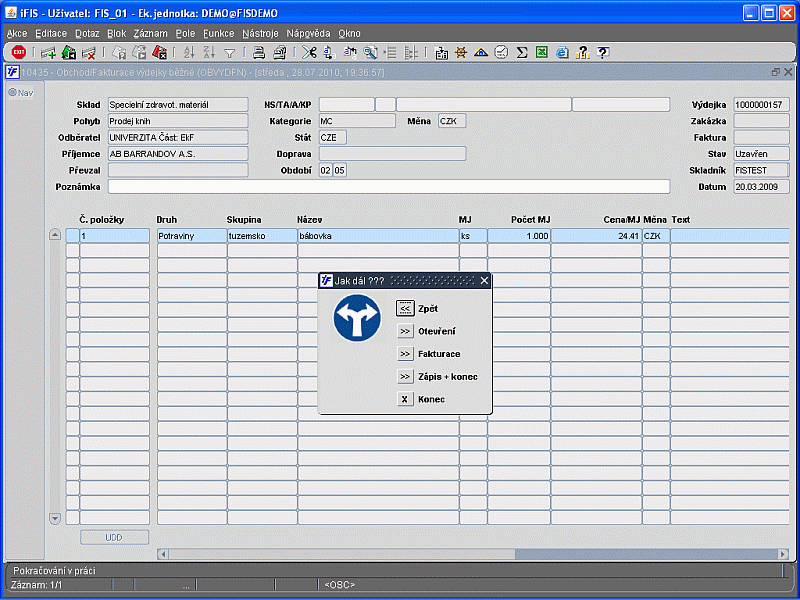The image size is (800, 600).
Task: Click the clock icon in toolbar
Action: [501, 53]
